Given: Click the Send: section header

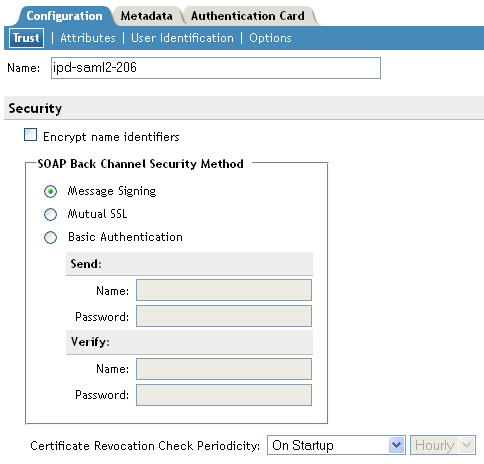Looking at the screenshot, I should (x=189, y=264).
